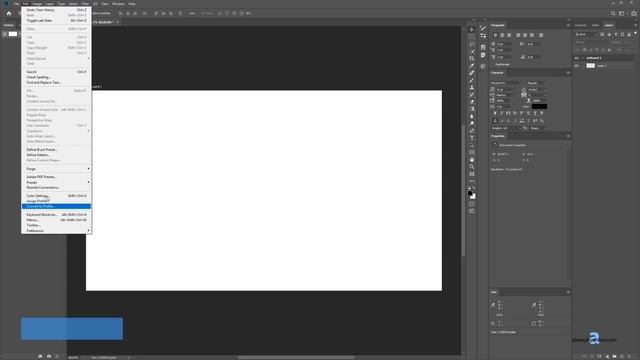
Task: Choose Keyboard Shortcuts menu item
Action: click(x=56, y=215)
